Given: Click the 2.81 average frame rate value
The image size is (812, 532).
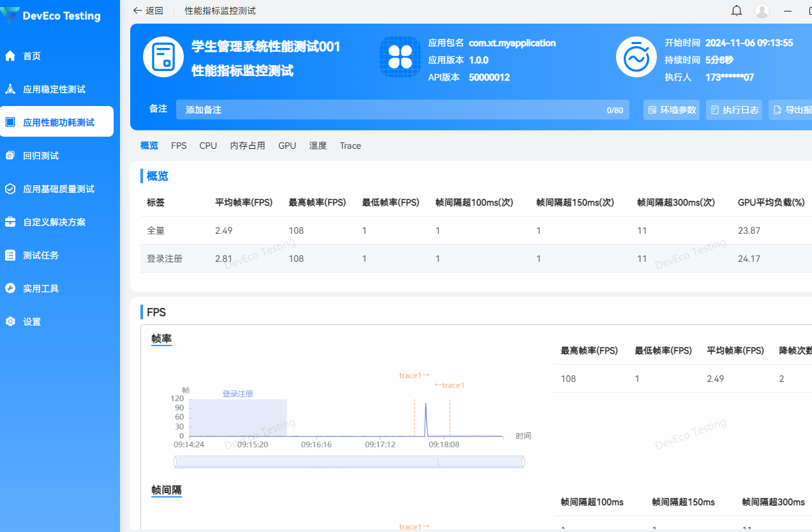Looking at the screenshot, I should click(224, 259).
